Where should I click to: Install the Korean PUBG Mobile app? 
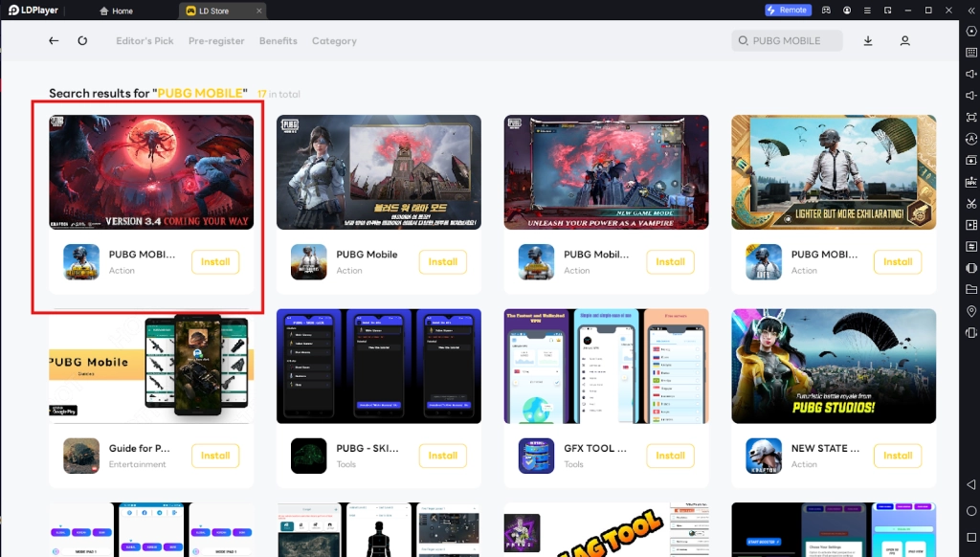442,262
